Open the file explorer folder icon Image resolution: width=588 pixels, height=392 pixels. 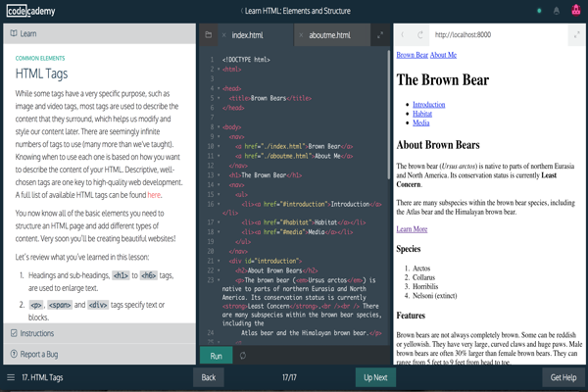209,35
